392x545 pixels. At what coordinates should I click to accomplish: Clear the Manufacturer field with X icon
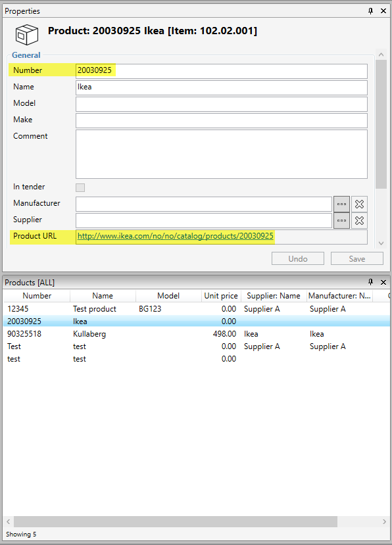[x=359, y=204]
